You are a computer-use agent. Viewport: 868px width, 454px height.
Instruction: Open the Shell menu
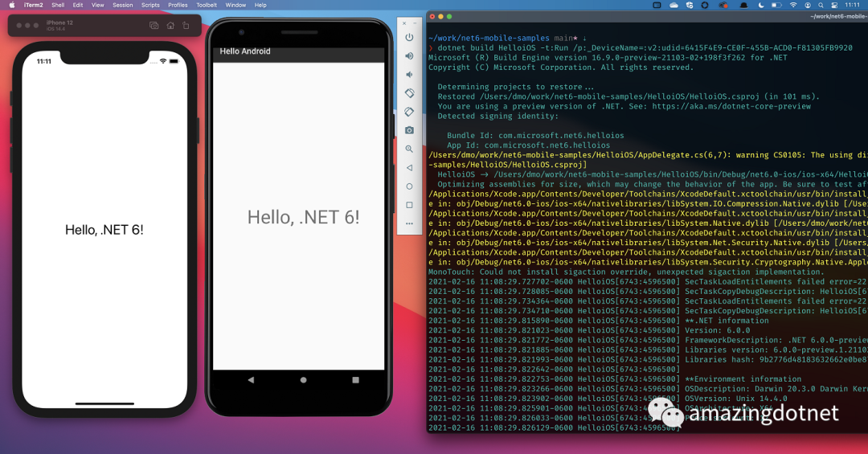[58, 5]
